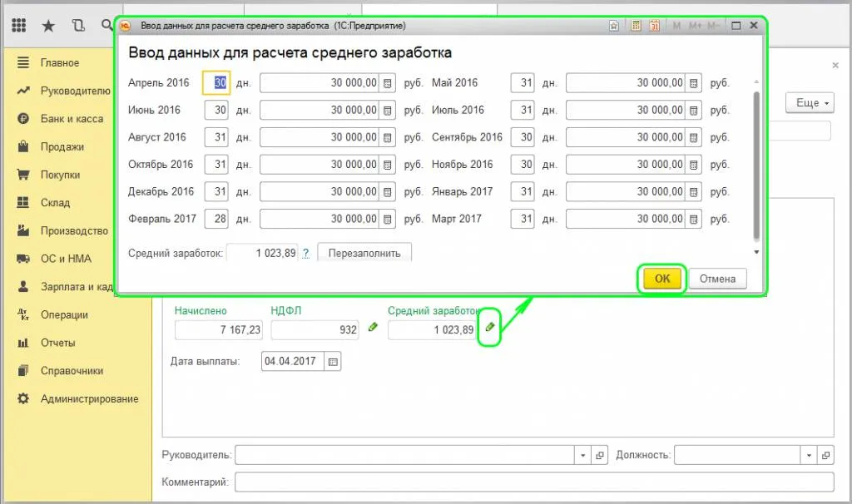Open favorites star icon in top toolbar

tap(48, 26)
